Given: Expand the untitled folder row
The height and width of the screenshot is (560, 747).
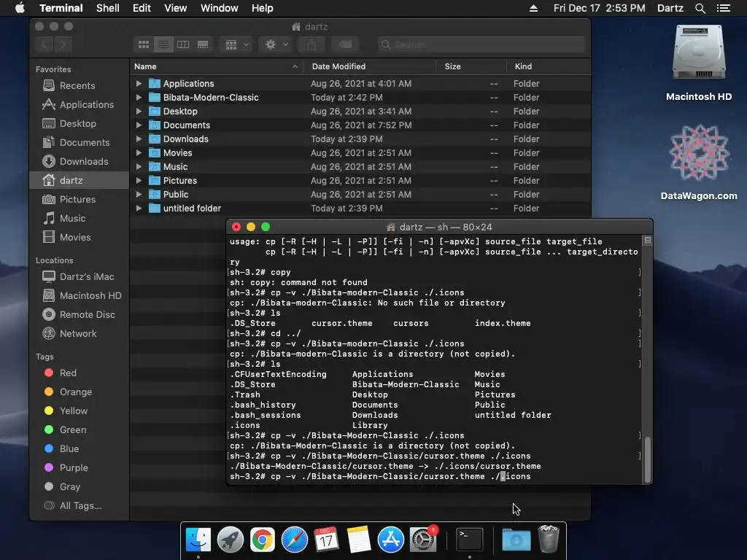Looking at the screenshot, I should (139, 209).
